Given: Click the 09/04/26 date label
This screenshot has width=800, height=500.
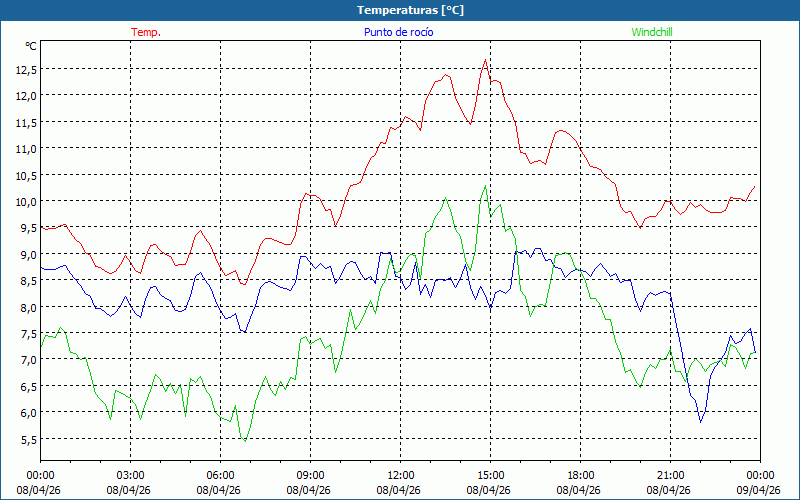Looking at the screenshot, I should (760, 490).
